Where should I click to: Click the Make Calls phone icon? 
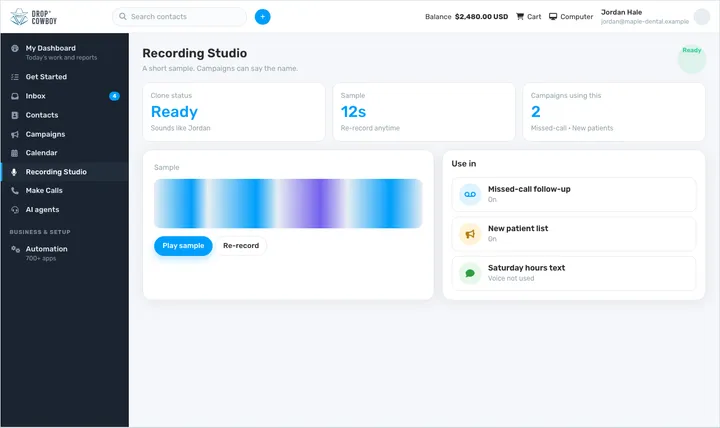point(15,191)
